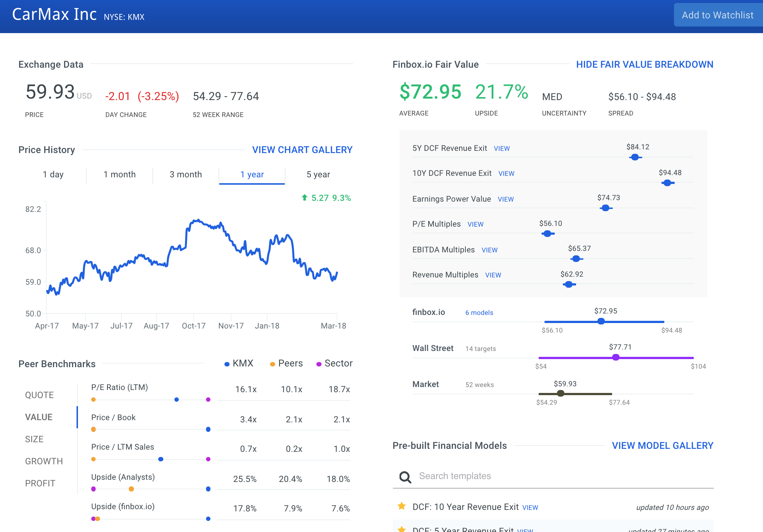
Task: Click the 10Y DCF $94.48 value marker
Action: point(667,183)
